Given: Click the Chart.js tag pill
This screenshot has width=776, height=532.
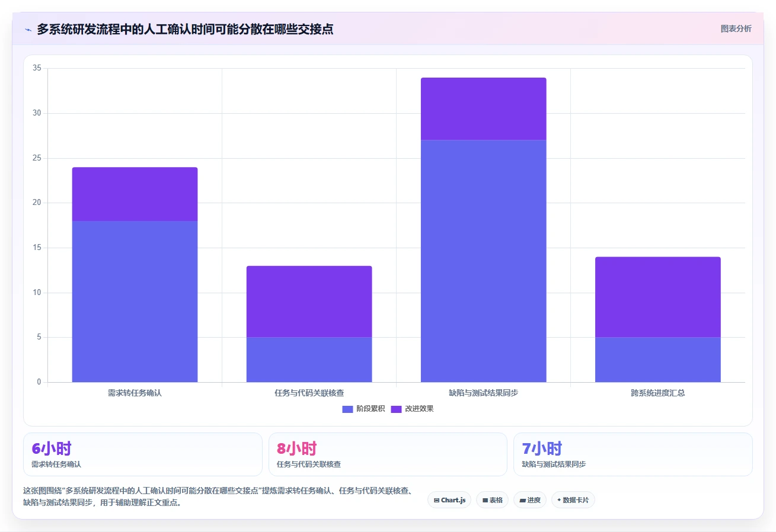Looking at the screenshot, I should click(449, 500).
